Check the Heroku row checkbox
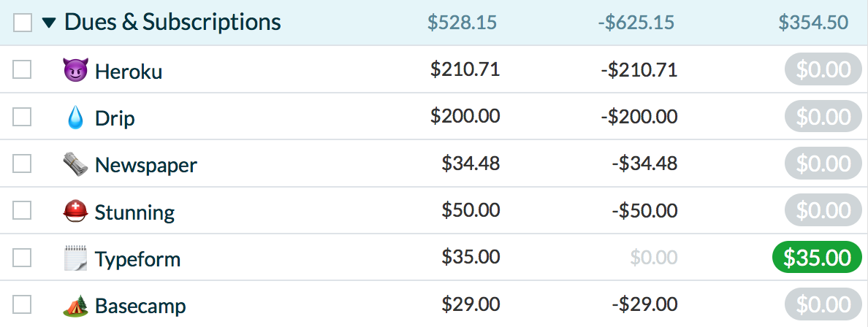Screen dimensions: 868x327 tap(23, 70)
